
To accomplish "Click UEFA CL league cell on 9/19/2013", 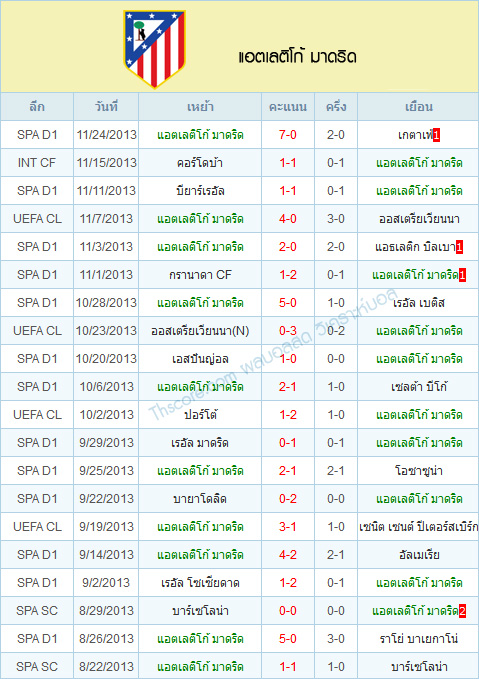I will [37, 527].
